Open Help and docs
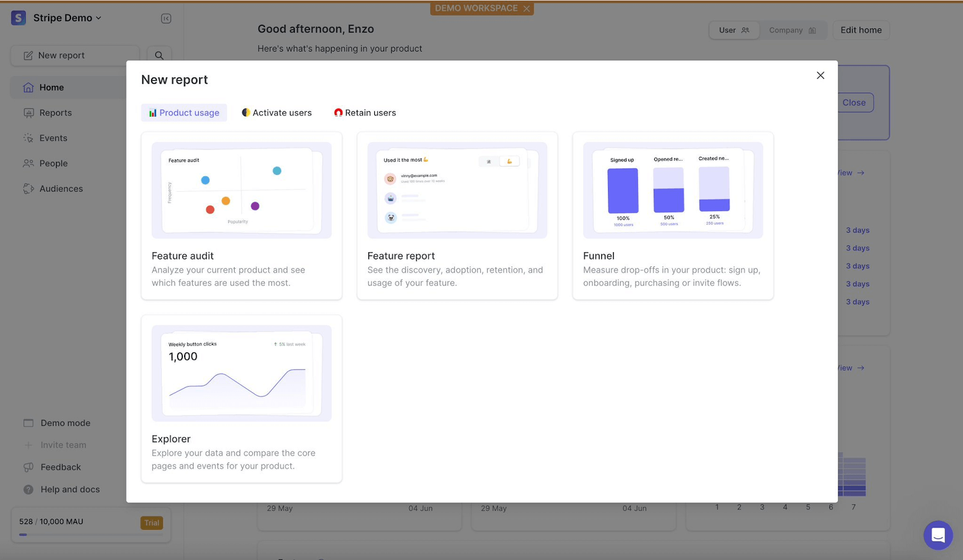This screenshot has width=963, height=560. (x=69, y=489)
